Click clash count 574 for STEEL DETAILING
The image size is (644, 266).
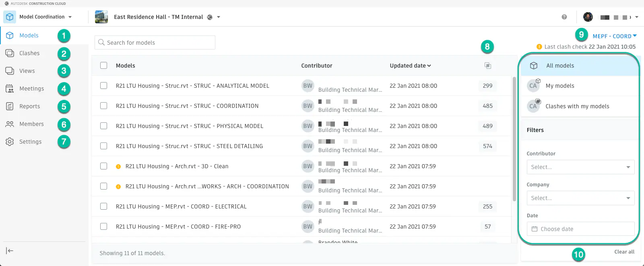487,146
